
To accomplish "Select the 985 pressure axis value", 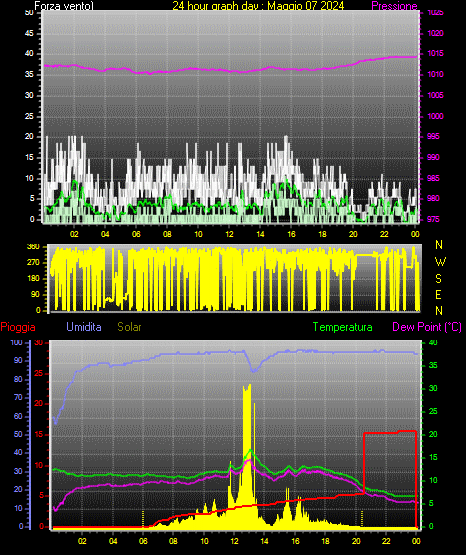I will [433, 178].
